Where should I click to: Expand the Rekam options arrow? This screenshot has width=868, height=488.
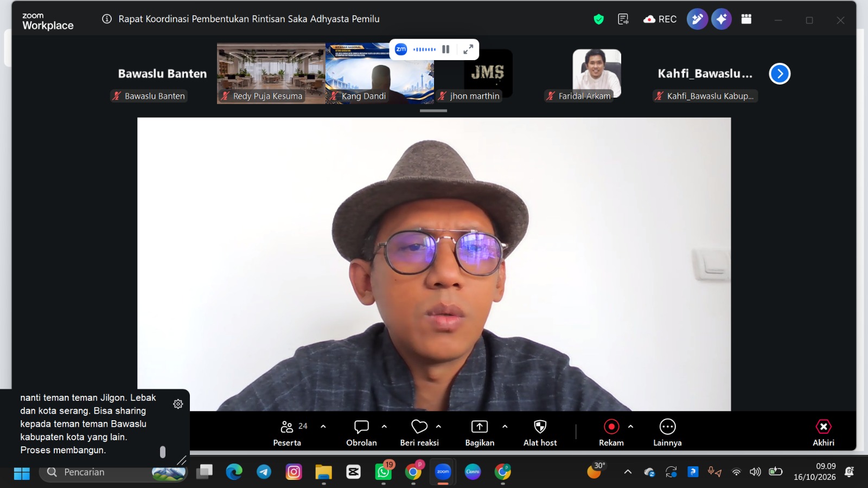point(630,427)
